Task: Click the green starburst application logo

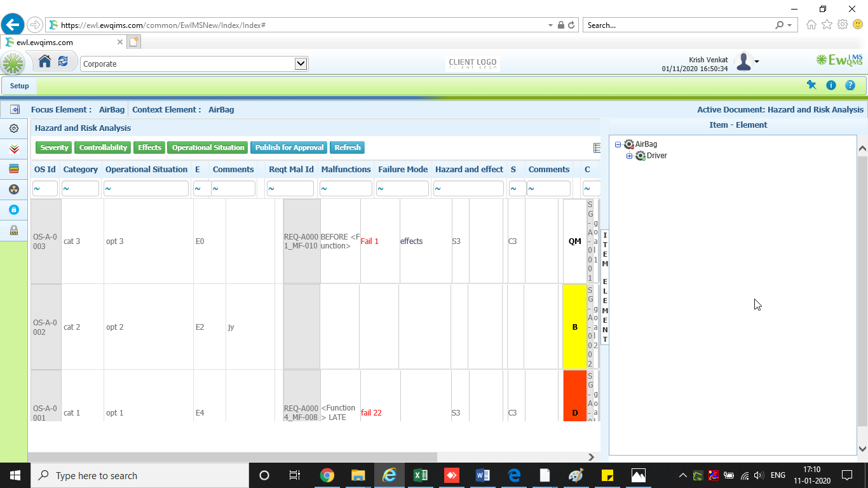Action: point(13,64)
